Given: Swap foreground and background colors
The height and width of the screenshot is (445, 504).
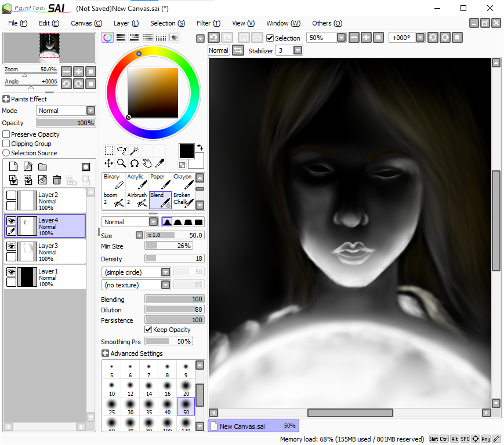Looking at the screenshot, I should tap(200, 147).
